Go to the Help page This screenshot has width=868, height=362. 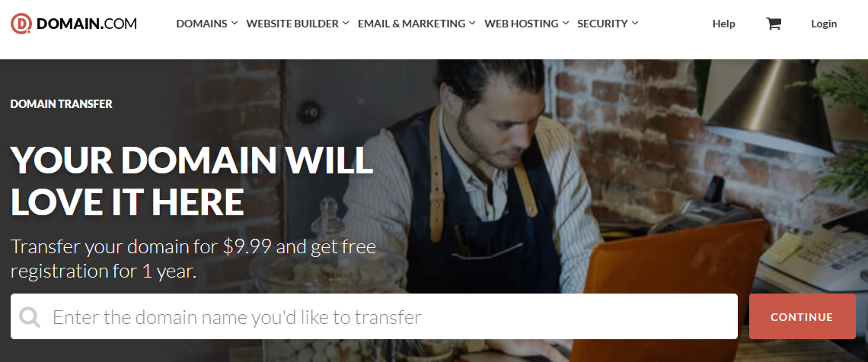tap(723, 24)
